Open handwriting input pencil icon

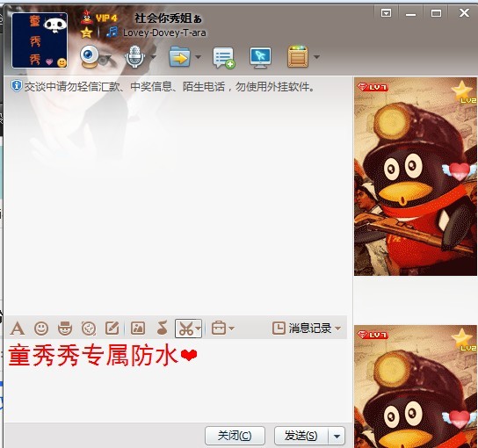pyautogui.click(x=112, y=329)
